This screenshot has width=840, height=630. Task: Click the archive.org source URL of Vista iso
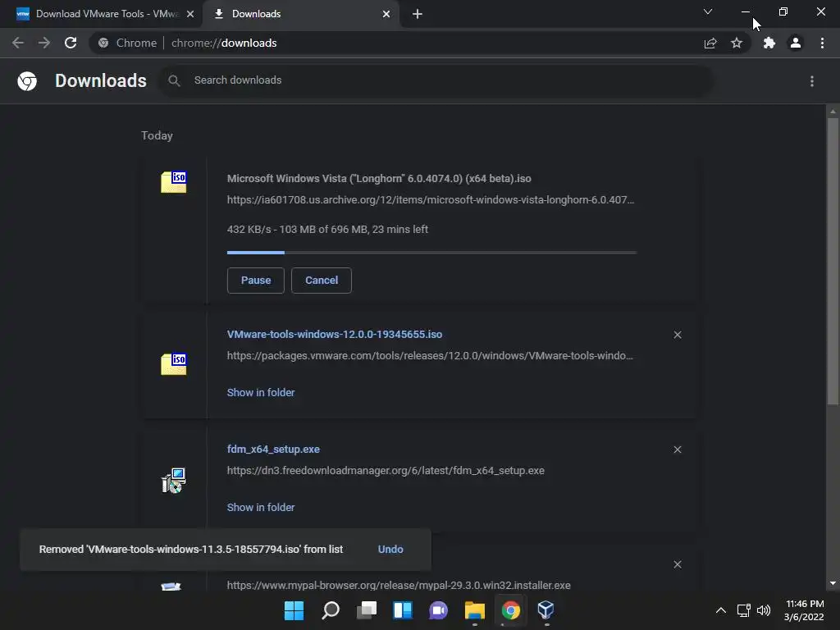[x=430, y=200]
